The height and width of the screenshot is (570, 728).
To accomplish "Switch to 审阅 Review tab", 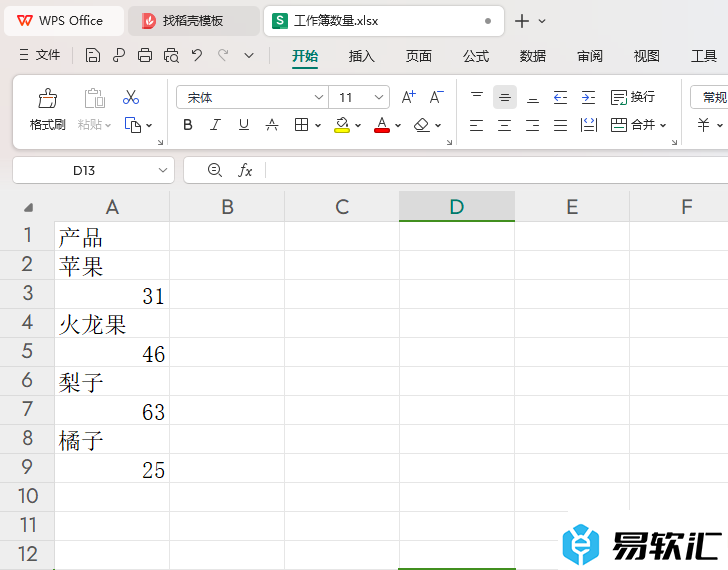I will point(590,56).
